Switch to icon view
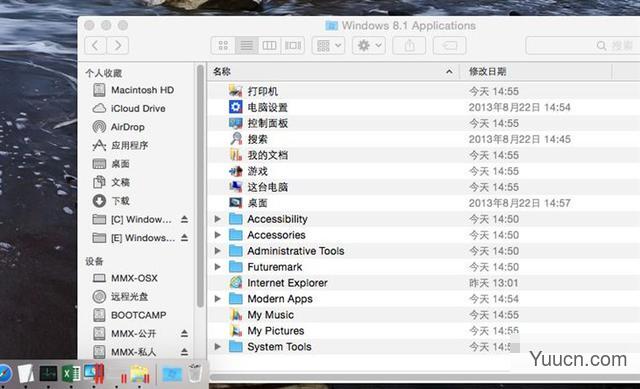This screenshot has height=389, width=640. tap(223, 45)
